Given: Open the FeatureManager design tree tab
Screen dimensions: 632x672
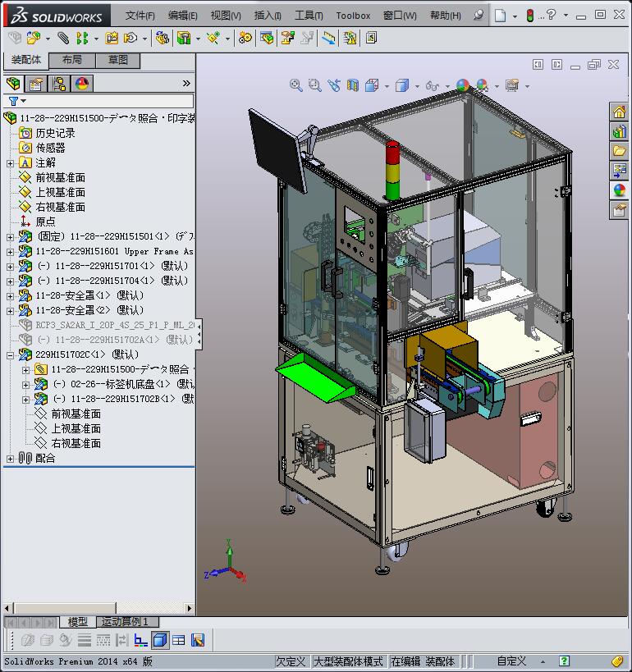Looking at the screenshot, I should [14, 84].
